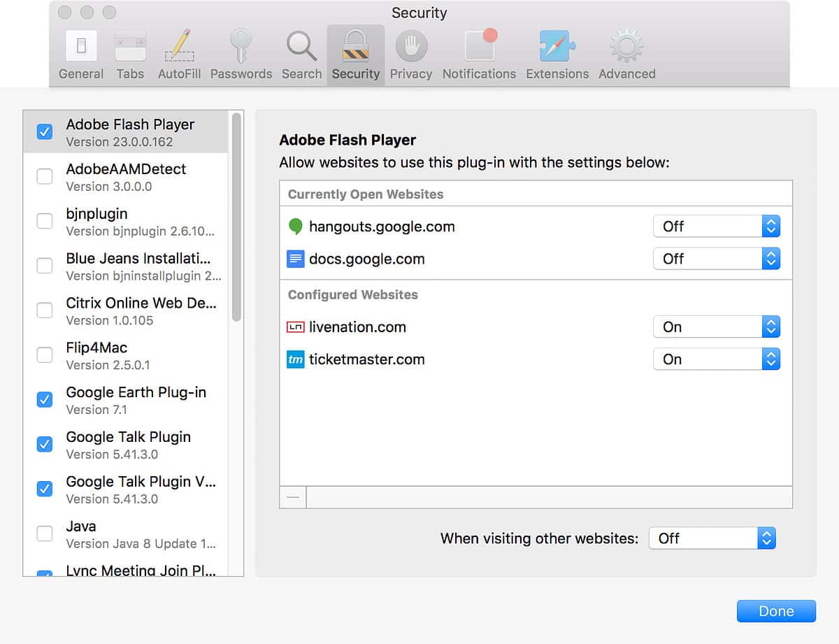Open the Extensions puzzle-piece pane
This screenshot has width=839, height=644.
coord(557,55)
